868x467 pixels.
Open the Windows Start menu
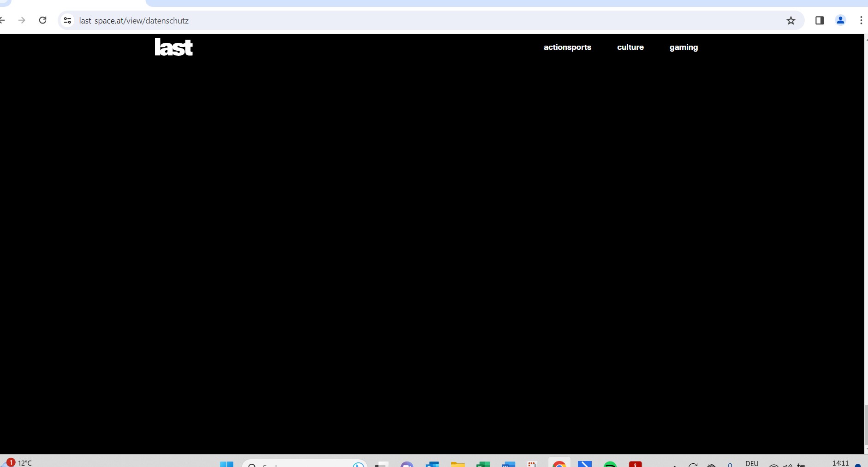click(x=226, y=464)
